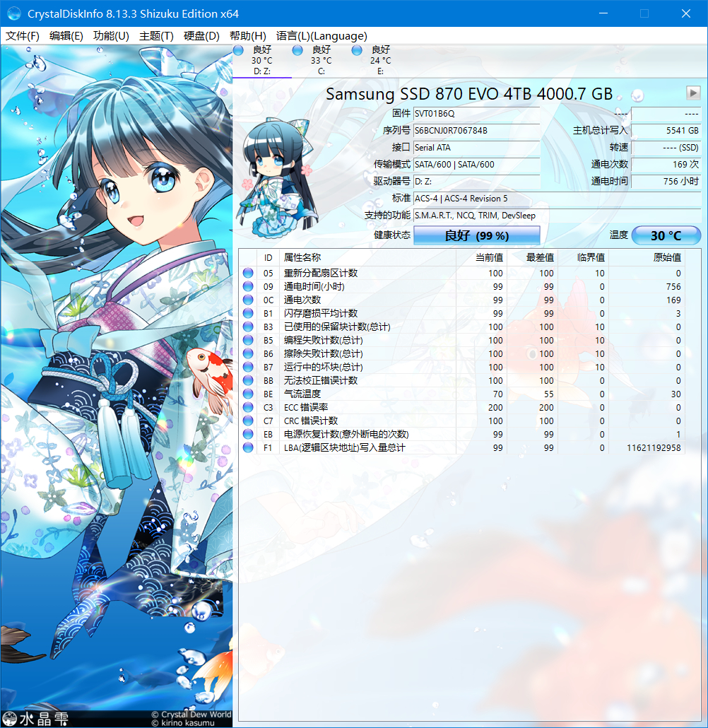Click status orb for attribute 0C row
Viewport: 708px width, 728px height.
pyautogui.click(x=249, y=300)
